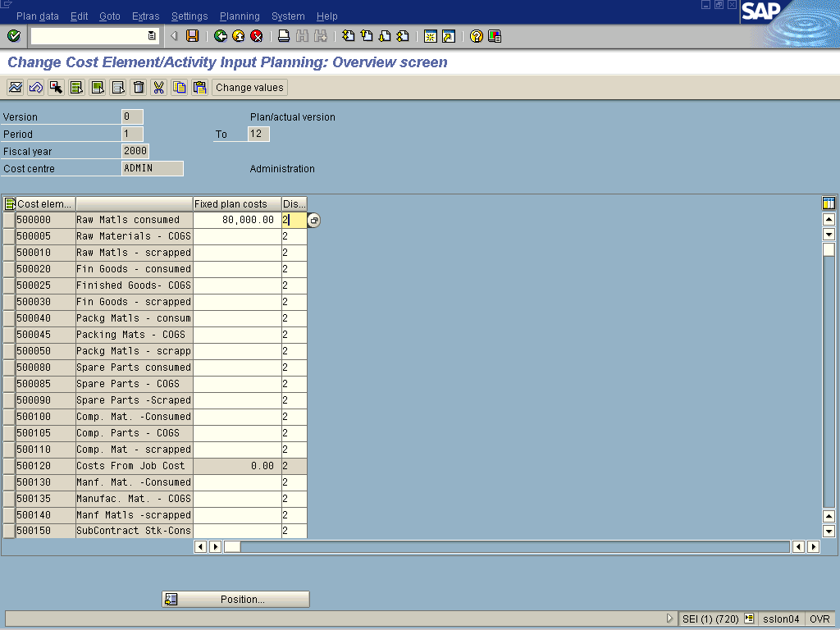Screen dimensions: 840x630
Task: Click the Change values button
Action: (x=249, y=88)
